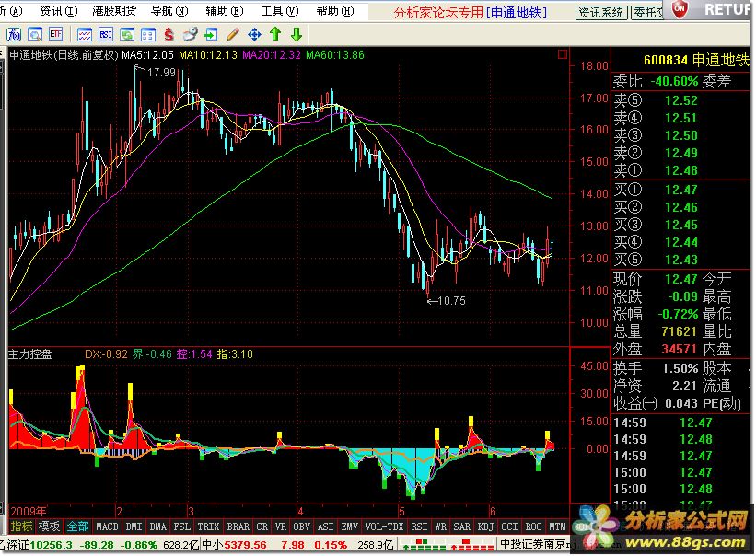Click the 600834 申通地铁 stock title
The height and width of the screenshot is (556, 756).
[x=697, y=60]
